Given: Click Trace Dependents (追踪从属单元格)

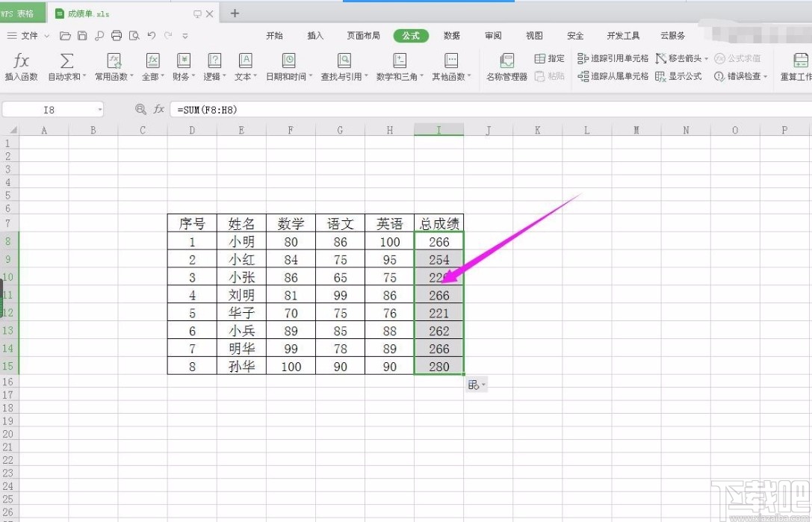Looking at the screenshot, I should coord(612,76).
